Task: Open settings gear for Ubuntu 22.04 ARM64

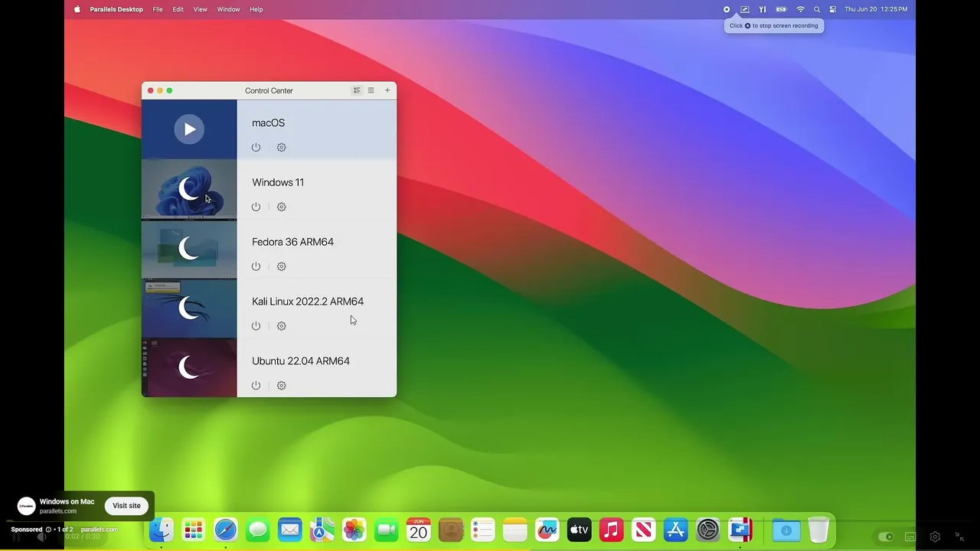Action: pyautogui.click(x=281, y=386)
